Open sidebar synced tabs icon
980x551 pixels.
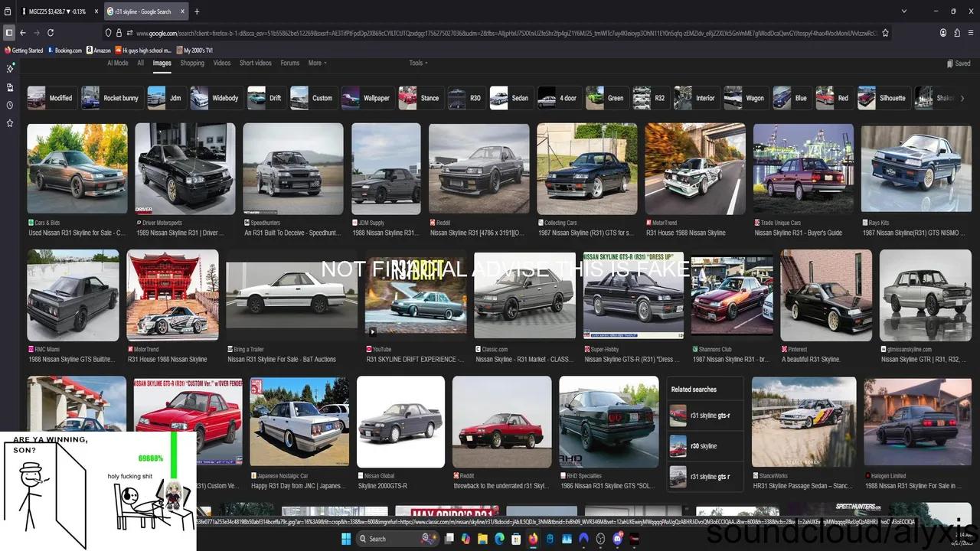click(x=10, y=87)
